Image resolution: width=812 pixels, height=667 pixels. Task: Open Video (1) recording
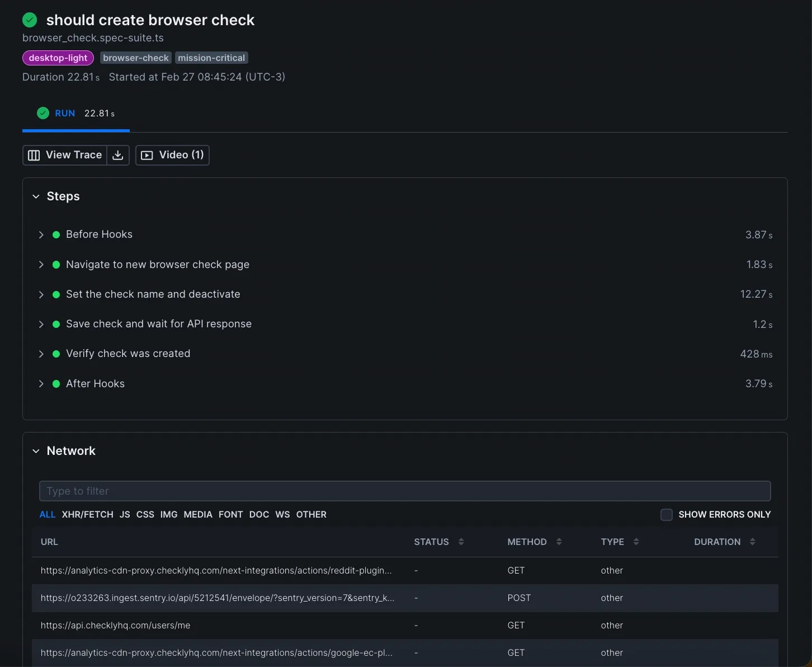(x=172, y=156)
